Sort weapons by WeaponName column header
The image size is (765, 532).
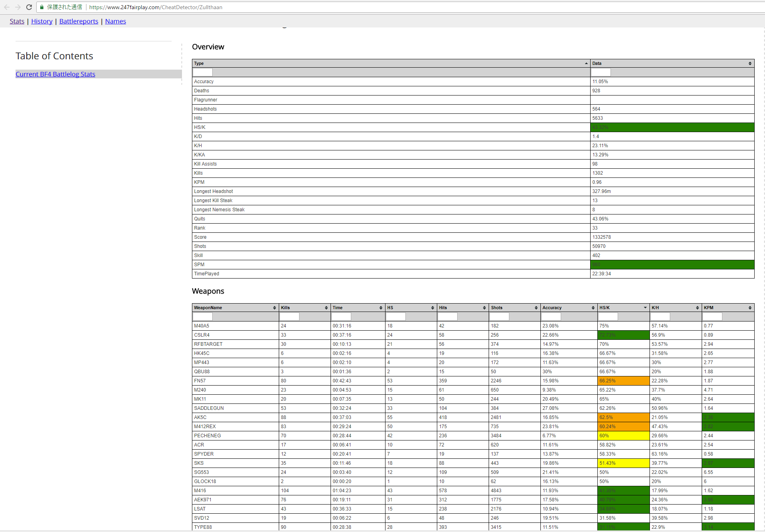208,308
